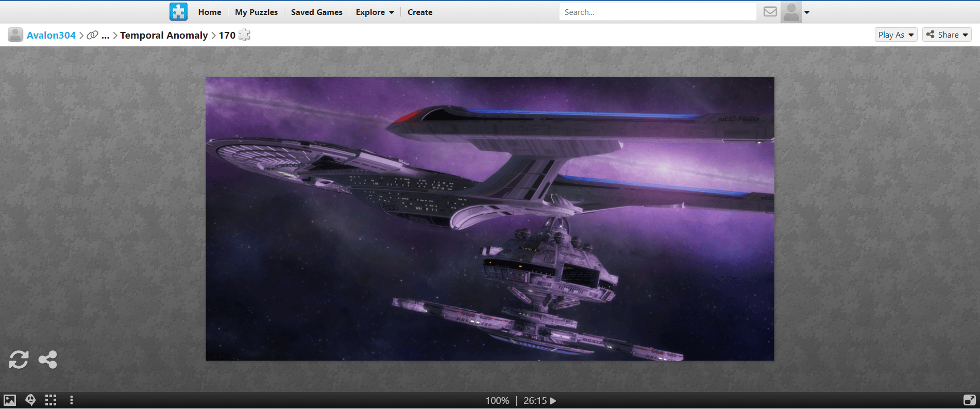
Task: Open the messages envelope icon
Action: click(770, 12)
